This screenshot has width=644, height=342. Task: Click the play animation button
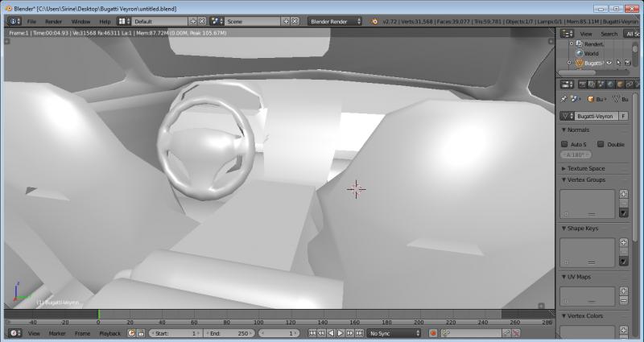point(341,333)
